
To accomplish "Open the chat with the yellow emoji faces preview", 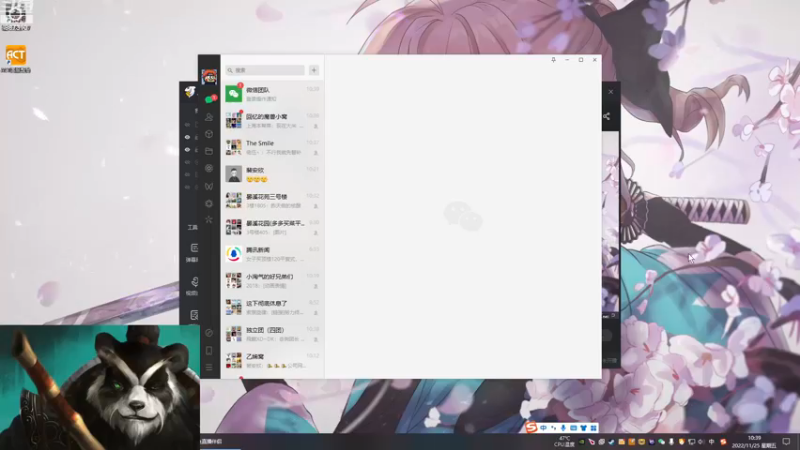I will tap(272, 174).
